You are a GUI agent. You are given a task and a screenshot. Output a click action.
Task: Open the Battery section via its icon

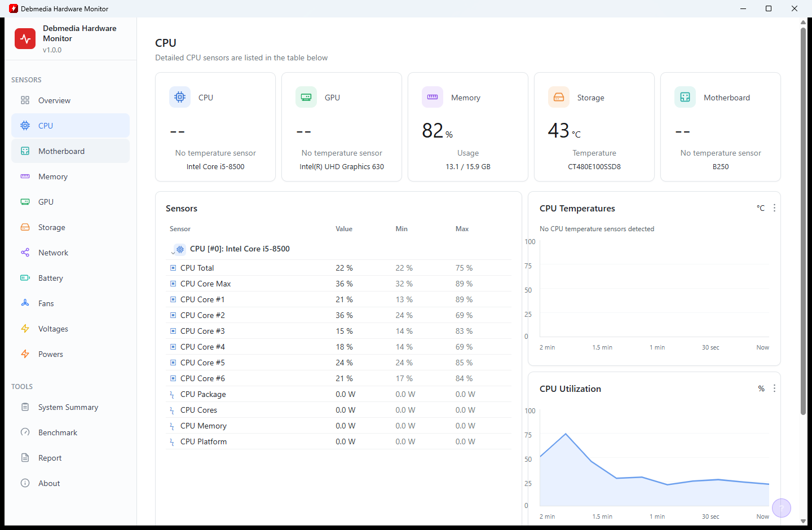pos(25,278)
